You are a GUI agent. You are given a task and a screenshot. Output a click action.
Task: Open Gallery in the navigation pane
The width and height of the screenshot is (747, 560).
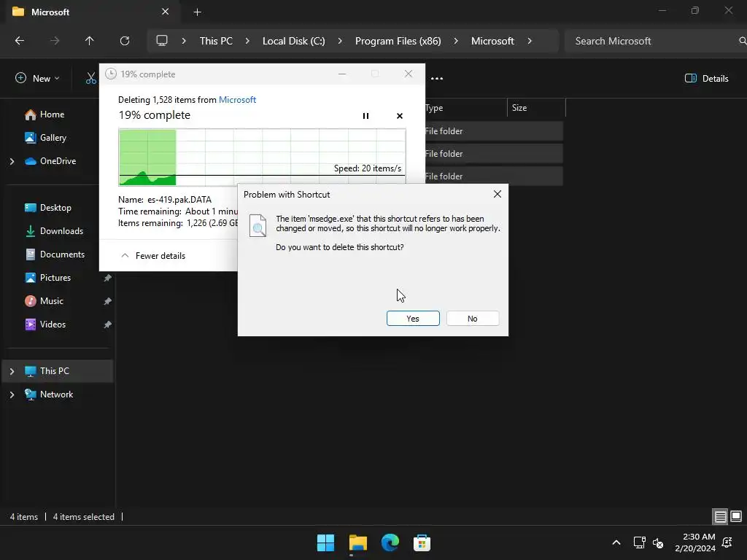tap(53, 138)
